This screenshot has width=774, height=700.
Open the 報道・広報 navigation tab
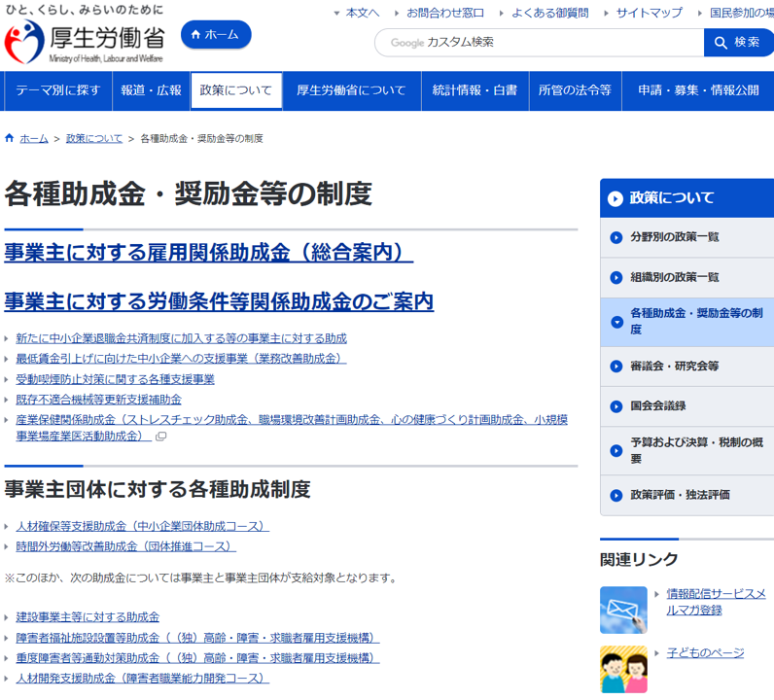pos(151,90)
